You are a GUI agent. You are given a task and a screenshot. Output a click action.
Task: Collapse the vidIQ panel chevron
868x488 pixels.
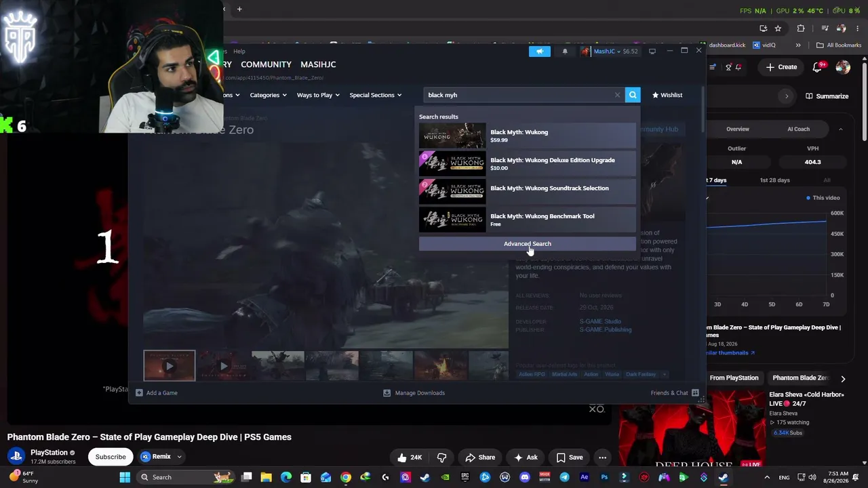pos(841,129)
